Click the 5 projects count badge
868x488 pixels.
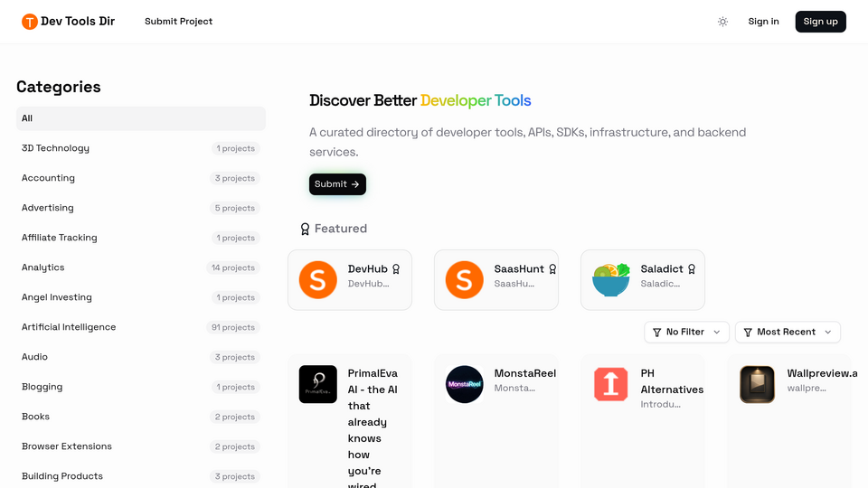[235, 208]
